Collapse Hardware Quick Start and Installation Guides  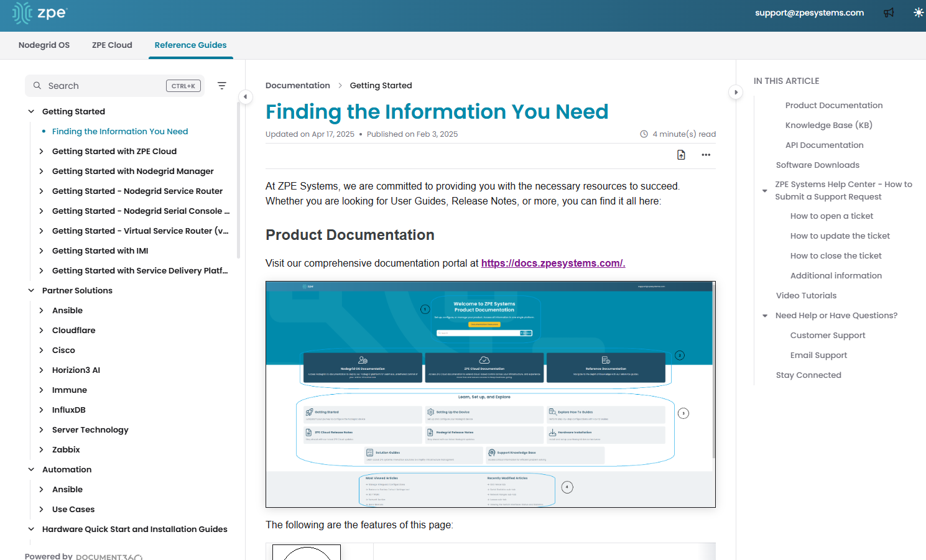click(31, 530)
